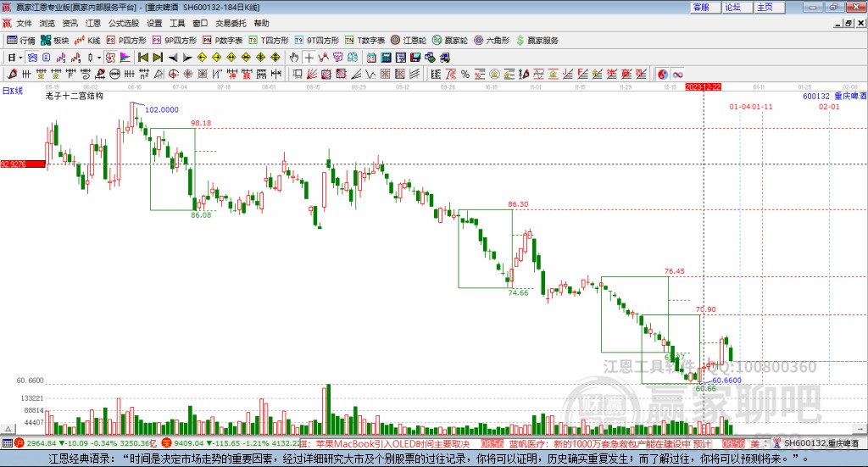The width and height of the screenshot is (868, 467).
Task: Open the 浏览 menu
Action: click(47, 23)
